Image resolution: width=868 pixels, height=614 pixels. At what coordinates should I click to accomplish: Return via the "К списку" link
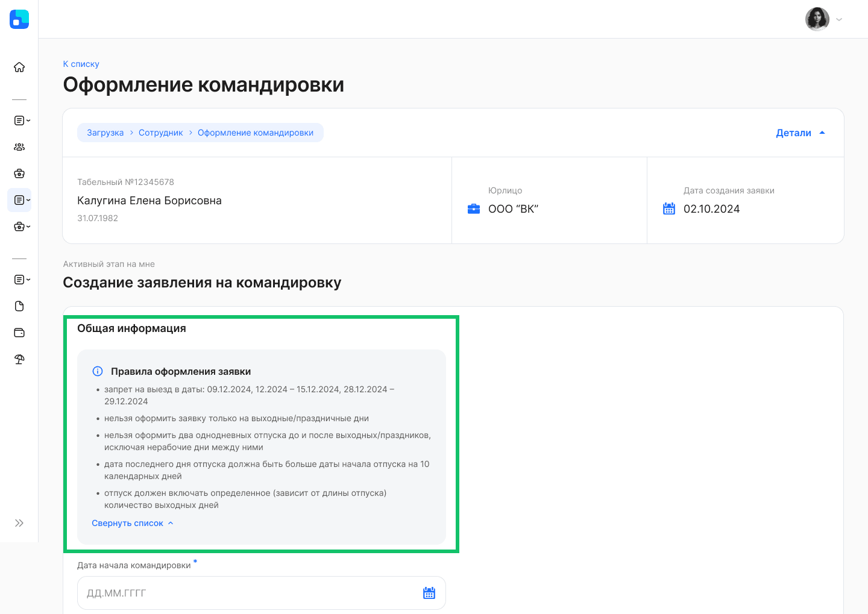81,64
